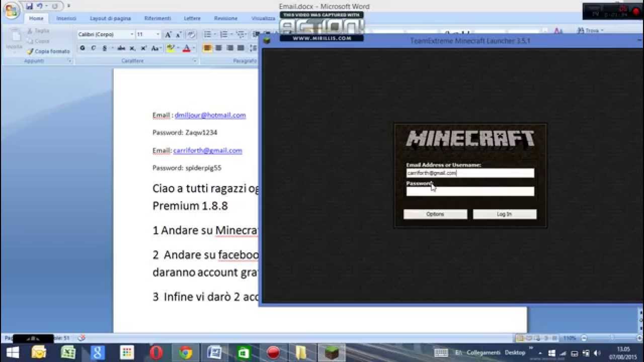
Task: Click the Word Office button
Action: 11,10
